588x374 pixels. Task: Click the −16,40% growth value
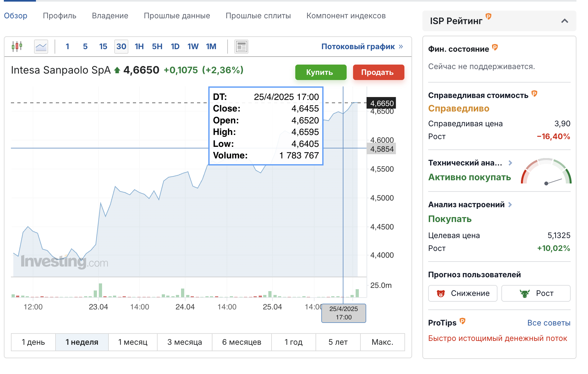click(553, 137)
